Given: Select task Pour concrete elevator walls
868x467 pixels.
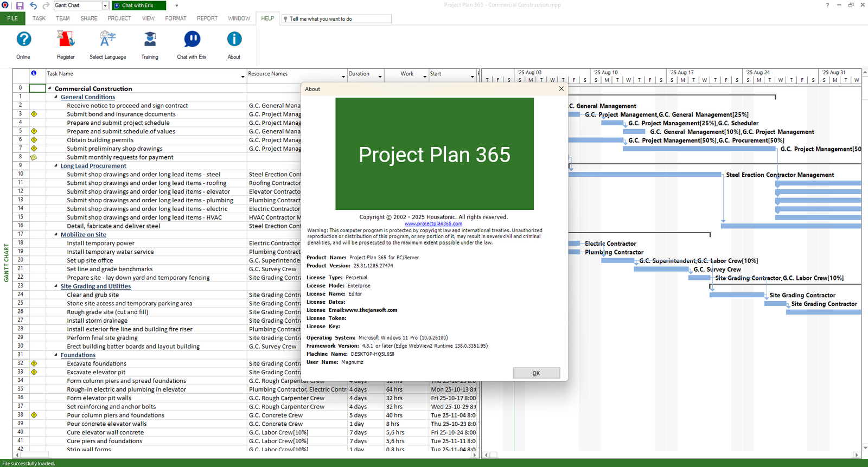Looking at the screenshot, I should (107, 424).
